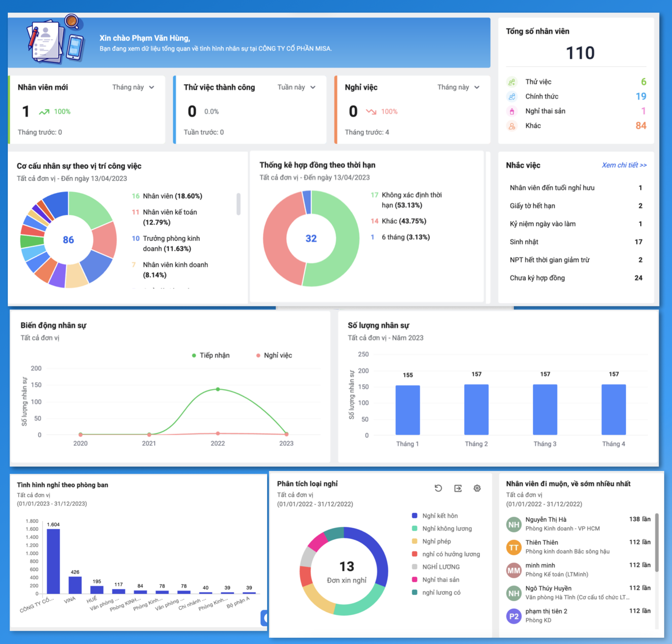Viewport: 672px width, 644px height.
Task: Click Nghỉ phép yellow legend swatch
Action: pyautogui.click(x=414, y=541)
